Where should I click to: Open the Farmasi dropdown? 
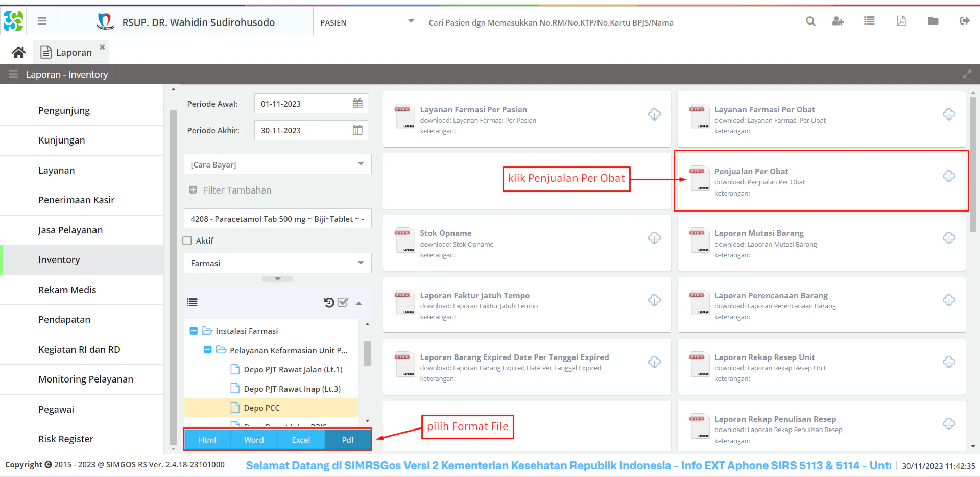(277, 263)
